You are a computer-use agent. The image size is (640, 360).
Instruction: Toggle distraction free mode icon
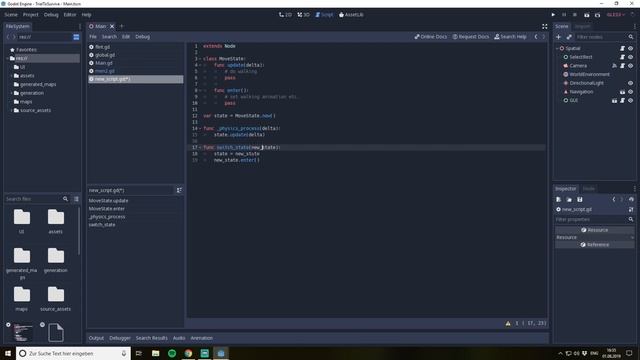pyautogui.click(x=544, y=26)
